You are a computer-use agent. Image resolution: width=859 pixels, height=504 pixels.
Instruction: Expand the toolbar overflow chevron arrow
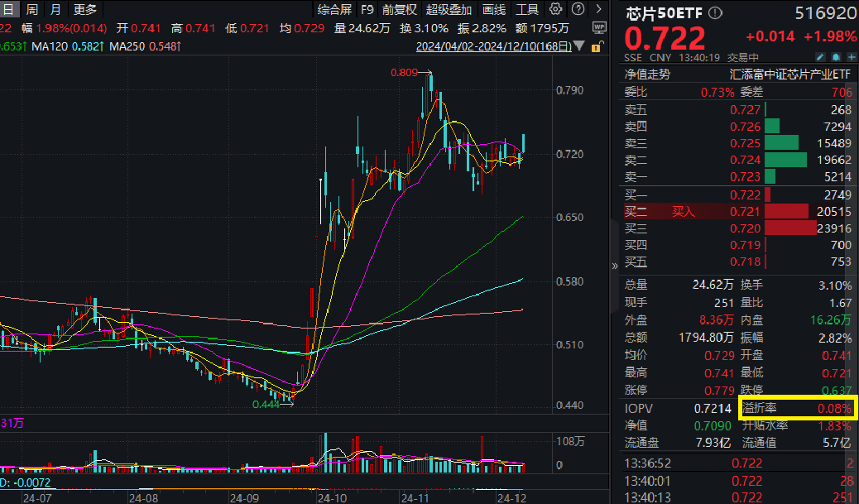pyautogui.click(x=598, y=10)
